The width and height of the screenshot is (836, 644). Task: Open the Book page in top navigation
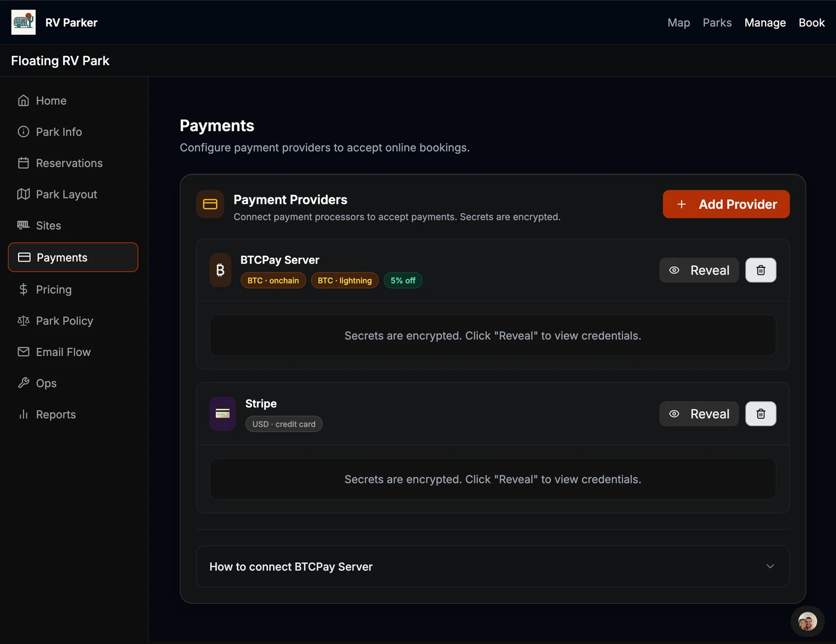(x=812, y=23)
